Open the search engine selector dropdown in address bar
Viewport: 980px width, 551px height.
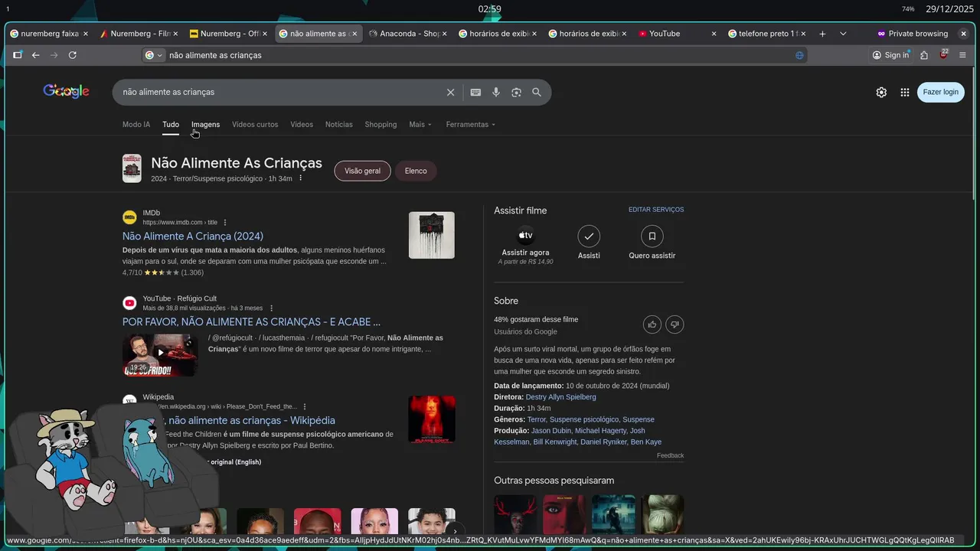click(x=155, y=55)
